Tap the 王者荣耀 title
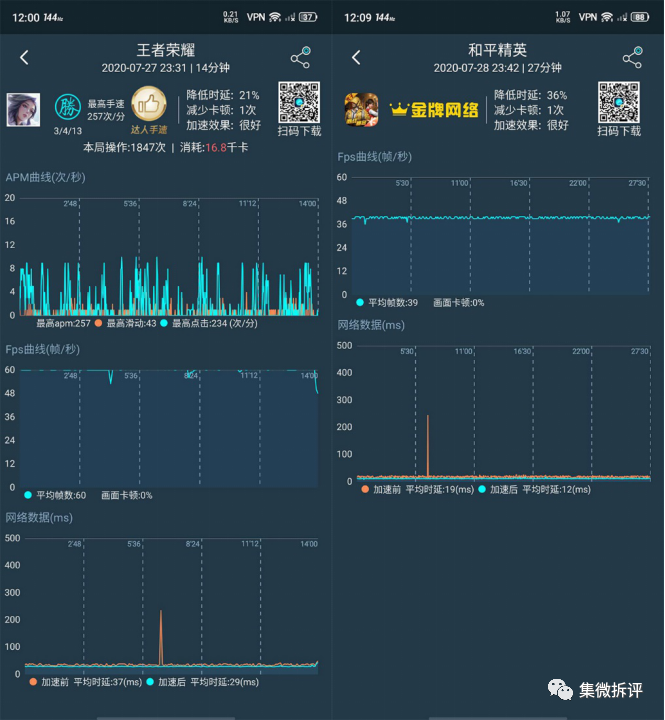 (x=166, y=50)
